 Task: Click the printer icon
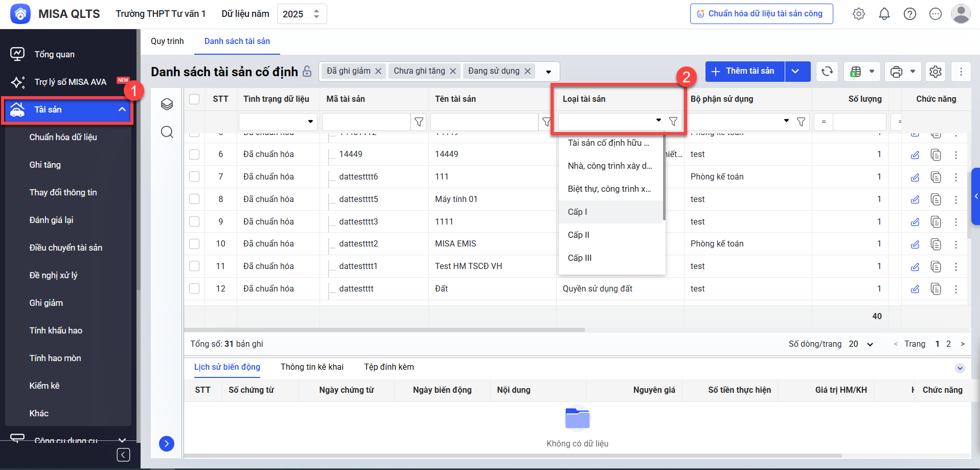tap(896, 72)
